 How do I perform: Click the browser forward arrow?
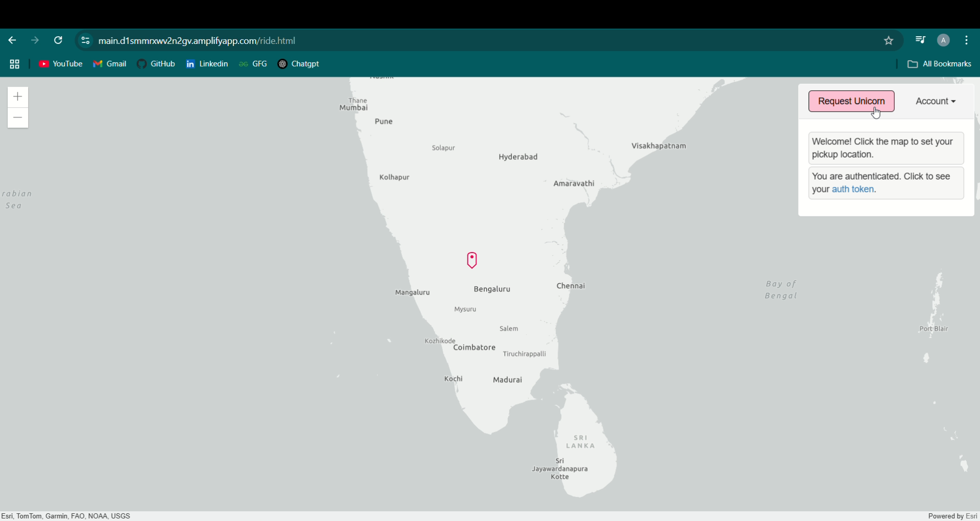(35, 40)
